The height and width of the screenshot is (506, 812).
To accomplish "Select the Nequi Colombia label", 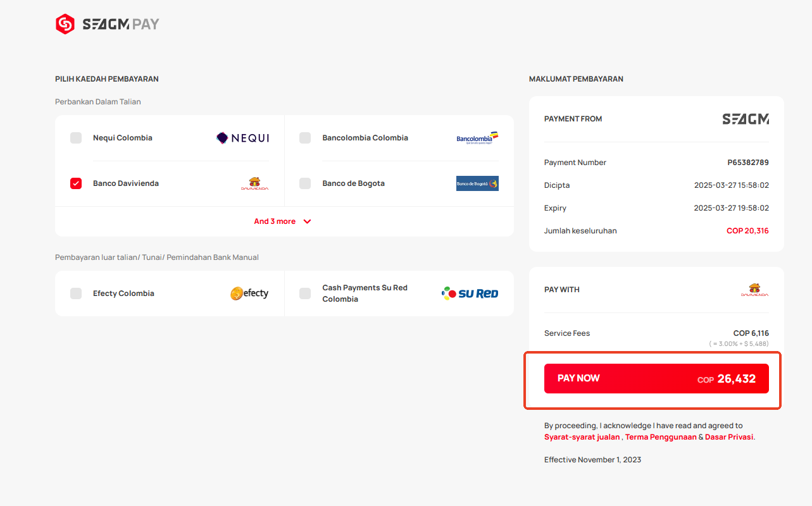I will 123,138.
